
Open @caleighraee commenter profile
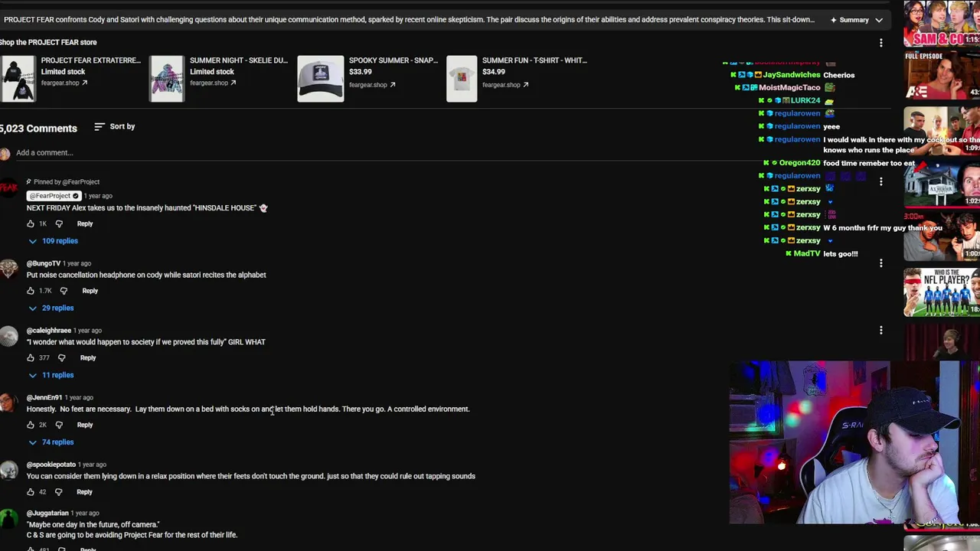[x=49, y=331]
